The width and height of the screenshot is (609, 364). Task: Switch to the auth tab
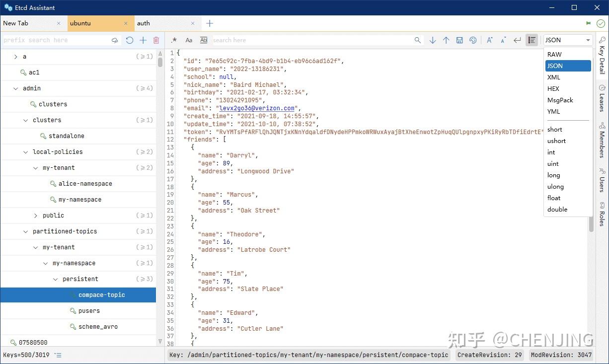144,23
